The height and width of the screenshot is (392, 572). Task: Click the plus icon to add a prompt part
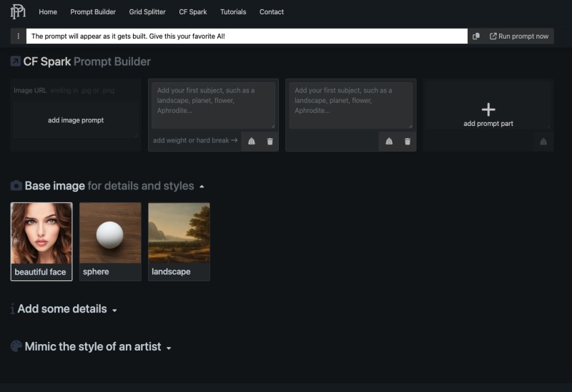(488, 109)
